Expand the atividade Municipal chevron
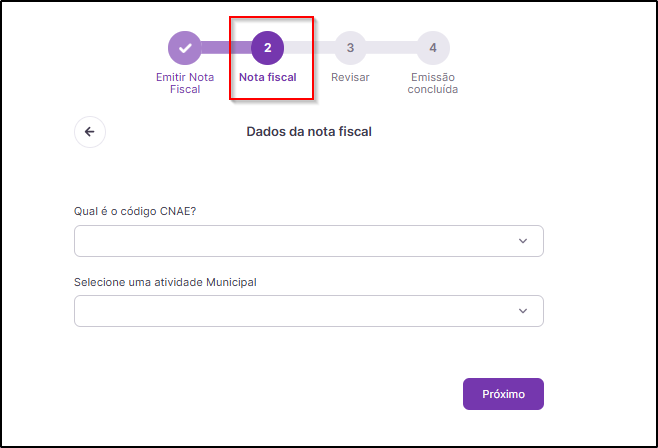Viewport: 658px width, 448px height. tap(523, 311)
